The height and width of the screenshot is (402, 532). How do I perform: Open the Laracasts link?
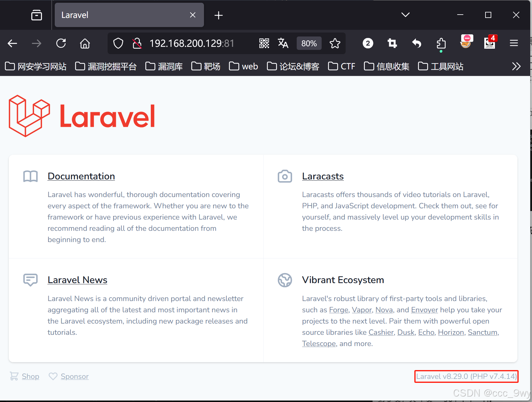click(x=323, y=176)
